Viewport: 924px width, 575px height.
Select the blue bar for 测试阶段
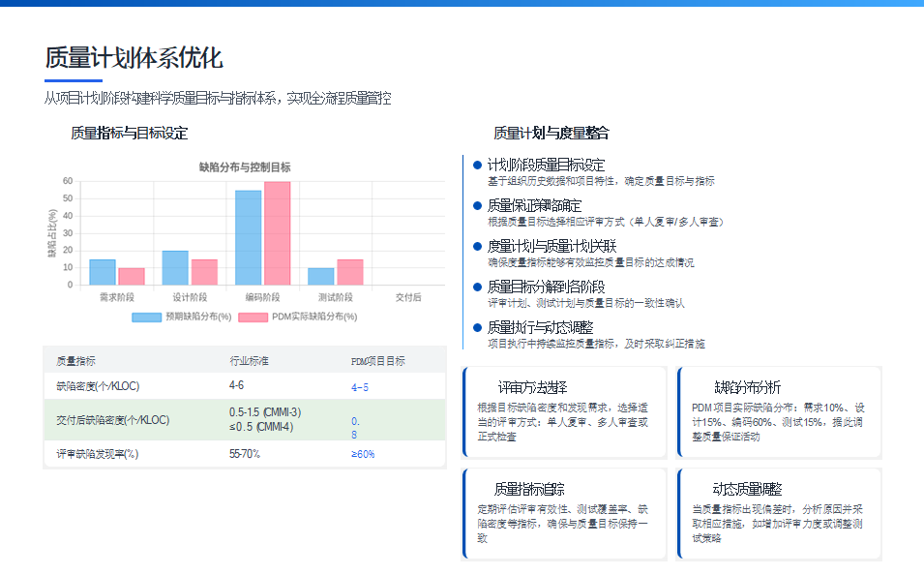point(321,277)
